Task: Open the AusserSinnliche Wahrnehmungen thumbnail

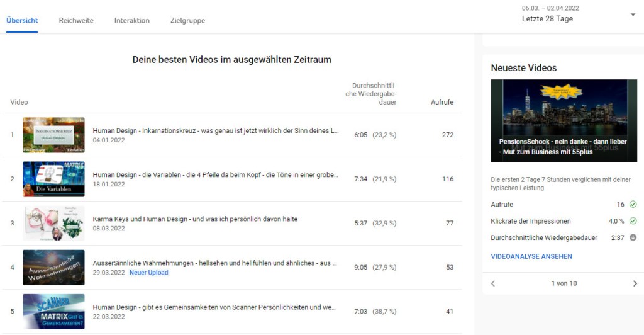Action: (53, 268)
